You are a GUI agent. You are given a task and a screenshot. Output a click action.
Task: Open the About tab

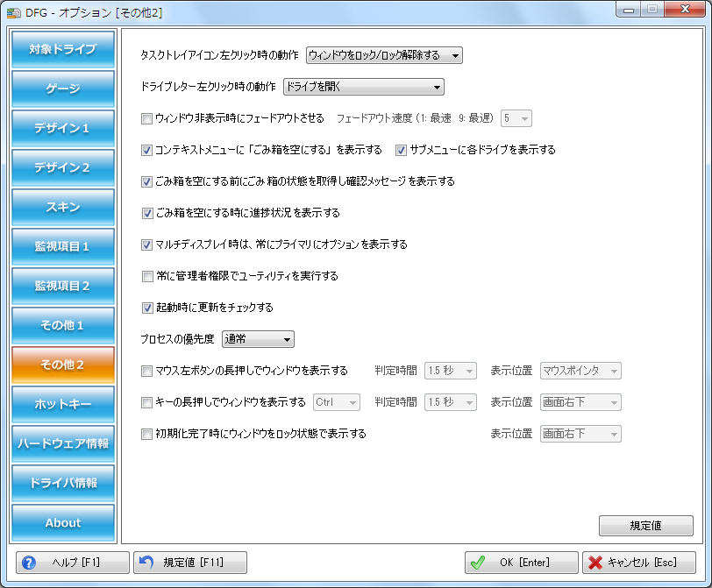click(63, 522)
